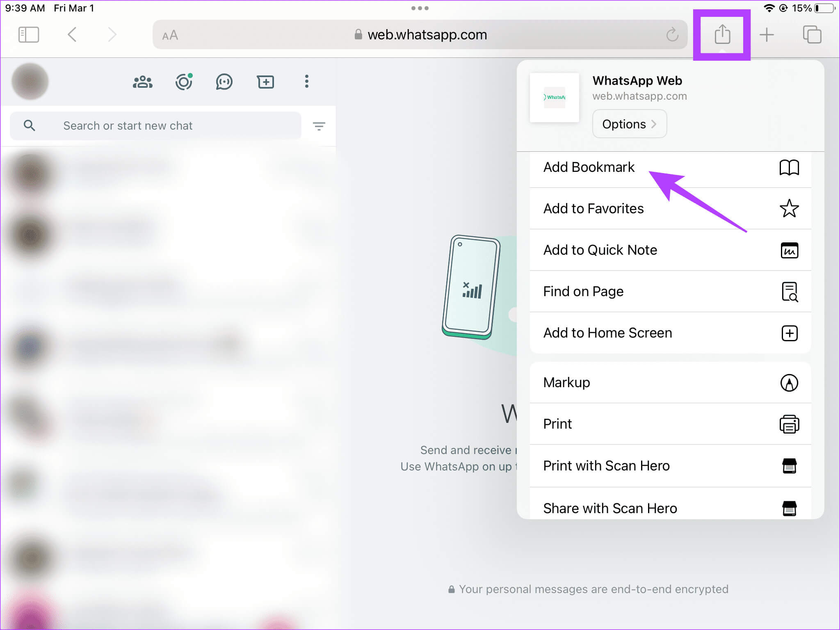Click the new group icon in WhatsApp

click(x=144, y=82)
